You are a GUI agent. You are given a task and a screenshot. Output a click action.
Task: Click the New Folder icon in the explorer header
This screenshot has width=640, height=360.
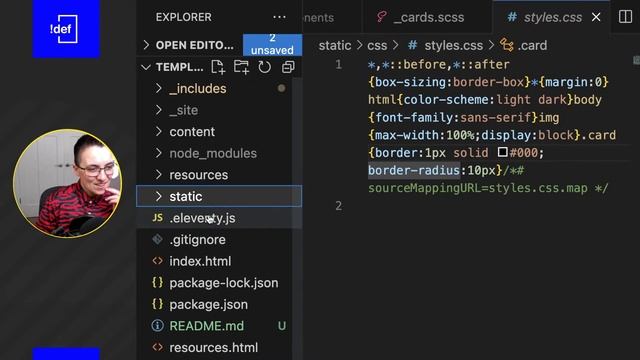click(241, 67)
